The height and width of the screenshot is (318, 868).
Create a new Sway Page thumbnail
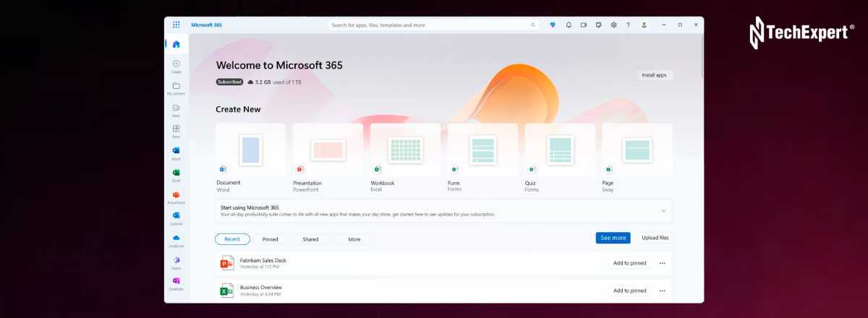(637, 150)
